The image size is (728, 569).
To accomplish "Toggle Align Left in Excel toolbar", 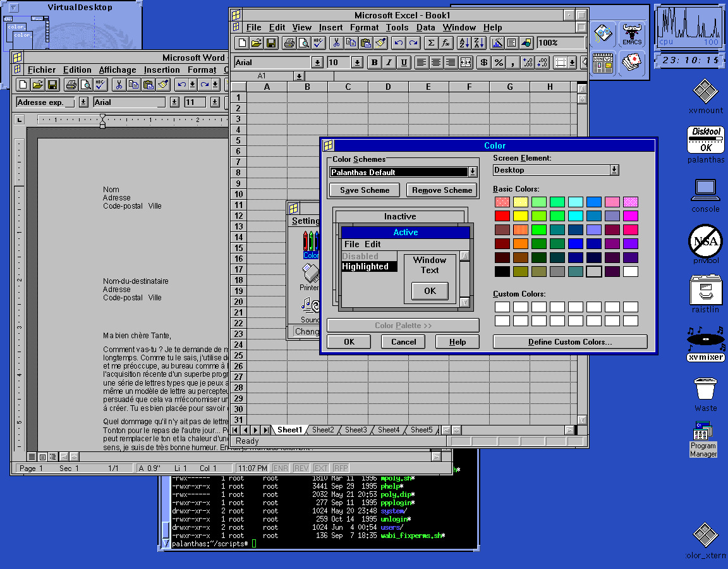I will [421, 62].
